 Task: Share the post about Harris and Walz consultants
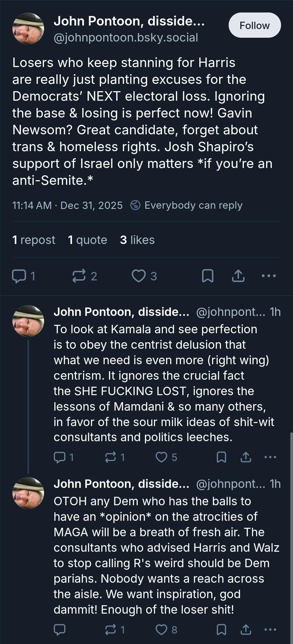246,630
